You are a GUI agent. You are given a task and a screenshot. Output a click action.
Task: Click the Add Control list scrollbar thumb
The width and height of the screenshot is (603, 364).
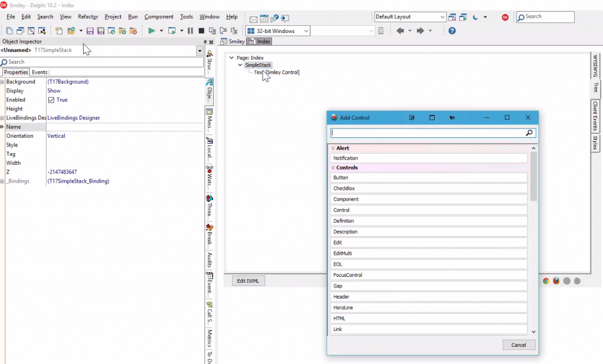click(534, 177)
